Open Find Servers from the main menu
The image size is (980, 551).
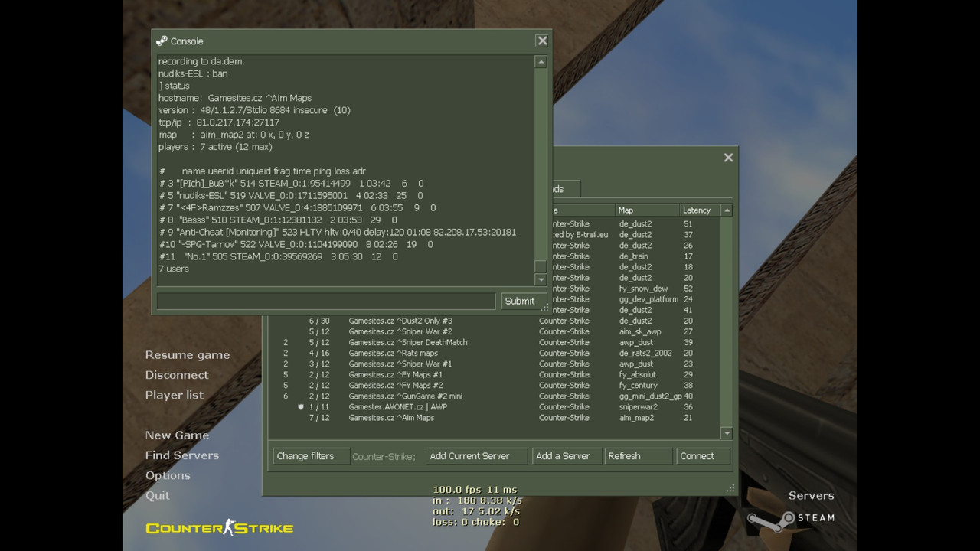tap(182, 455)
